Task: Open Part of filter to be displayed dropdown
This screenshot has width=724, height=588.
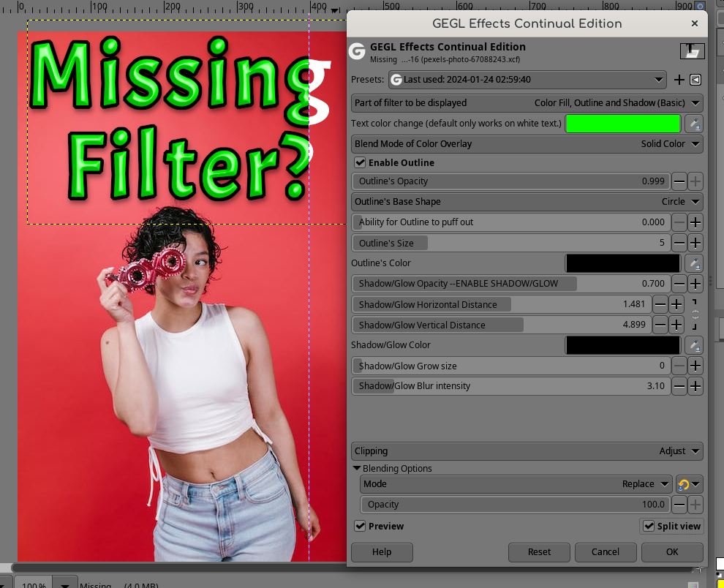Action: click(x=527, y=103)
